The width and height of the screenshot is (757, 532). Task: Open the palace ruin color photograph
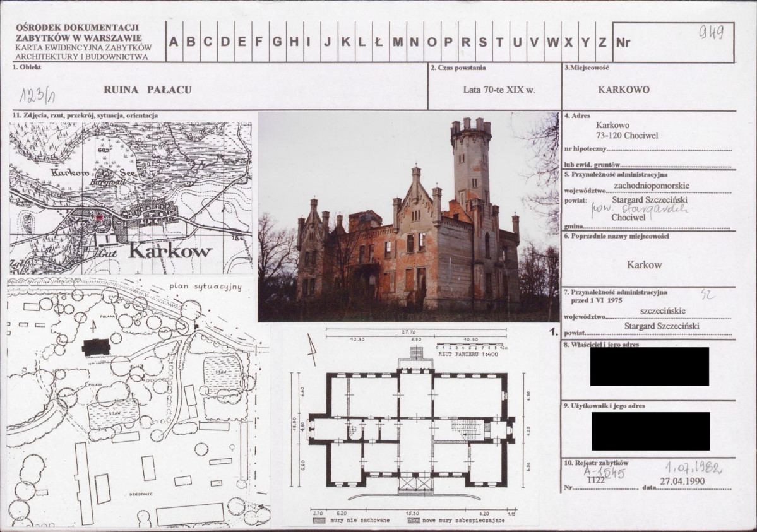(x=408, y=216)
